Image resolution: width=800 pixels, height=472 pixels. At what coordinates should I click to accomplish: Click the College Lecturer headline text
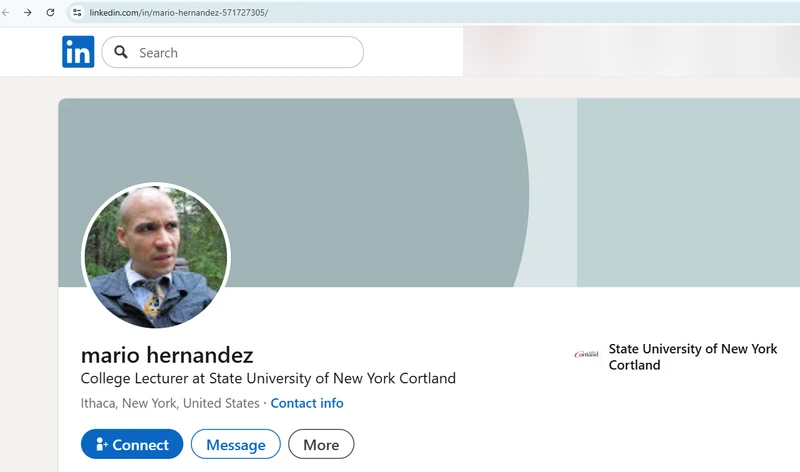click(x=268, y=378)
